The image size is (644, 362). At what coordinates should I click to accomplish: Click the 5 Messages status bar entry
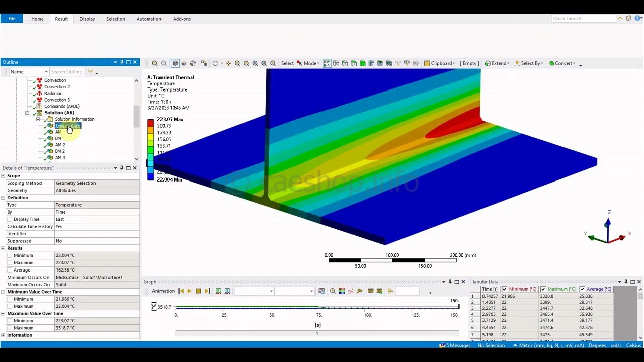[455, 345]
